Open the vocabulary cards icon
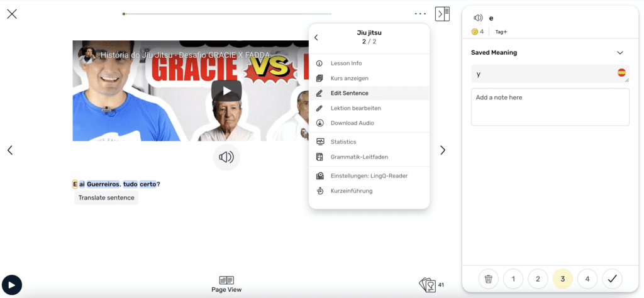This screenshot has width=644, height=298. pos(428,285)
